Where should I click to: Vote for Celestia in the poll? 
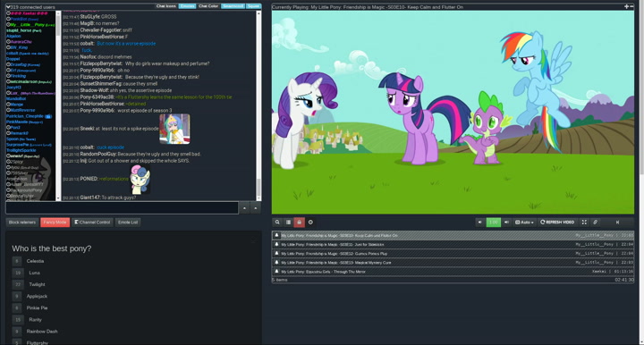point(17,261)
